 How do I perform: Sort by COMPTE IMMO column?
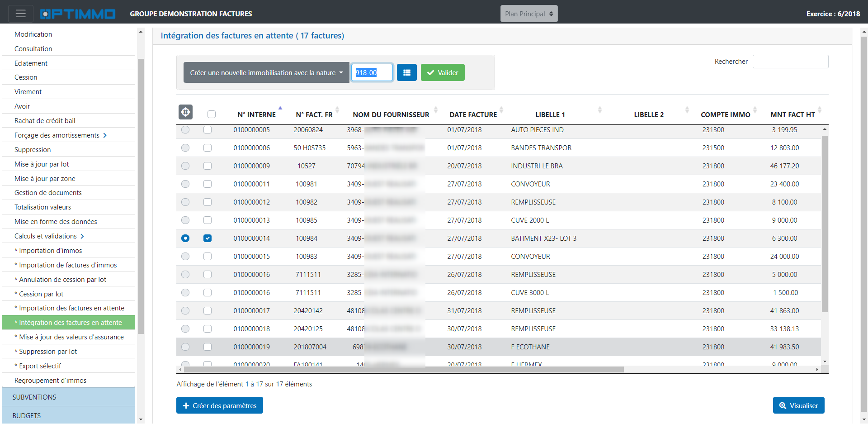(x=726, y=114)
